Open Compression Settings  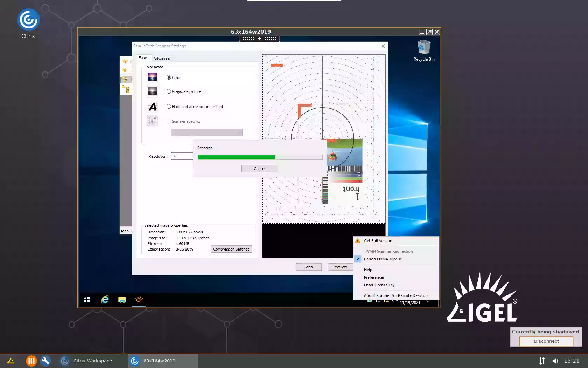(x=231, y=249)
